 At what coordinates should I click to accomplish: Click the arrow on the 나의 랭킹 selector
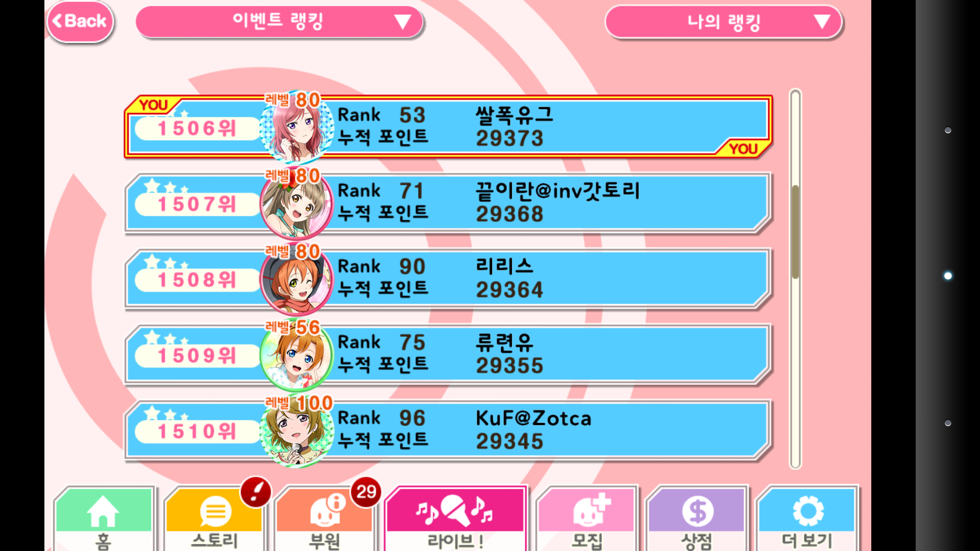(x=821, y=21)
